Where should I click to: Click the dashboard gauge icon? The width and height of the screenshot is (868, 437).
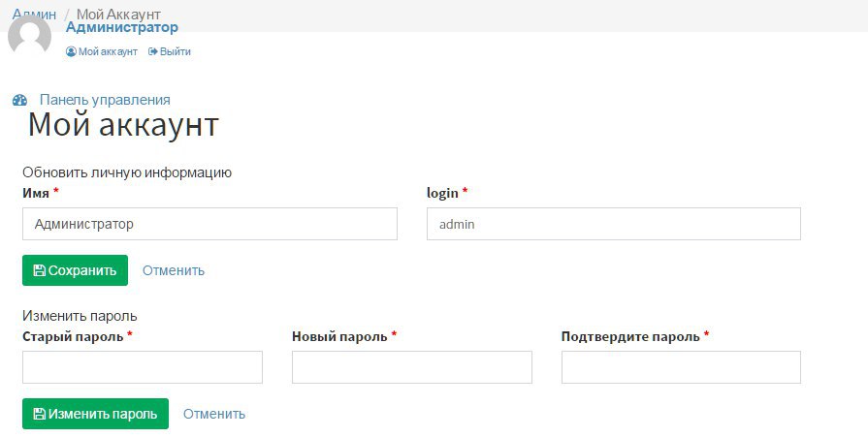tap(20, 100)
